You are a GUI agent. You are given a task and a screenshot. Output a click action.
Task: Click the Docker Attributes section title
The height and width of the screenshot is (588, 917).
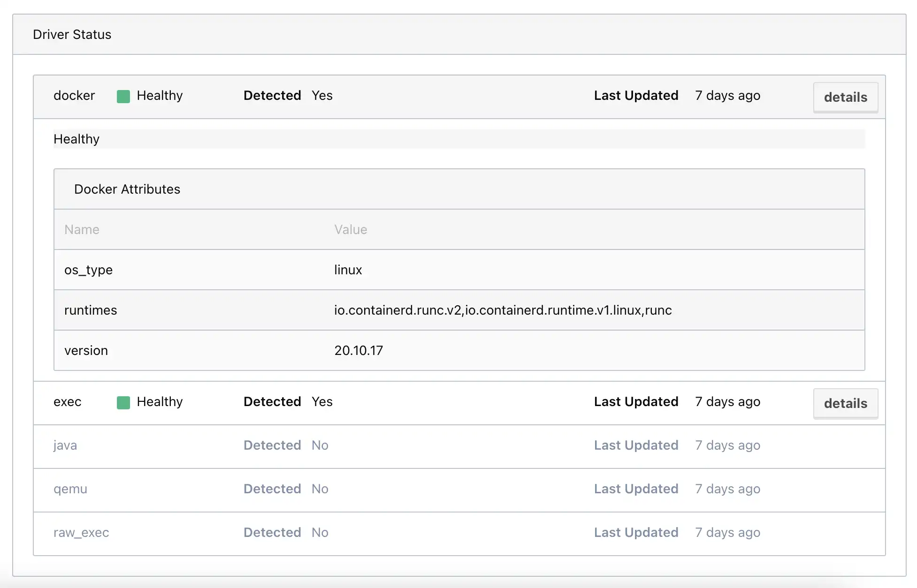click(x=127, y=189)
